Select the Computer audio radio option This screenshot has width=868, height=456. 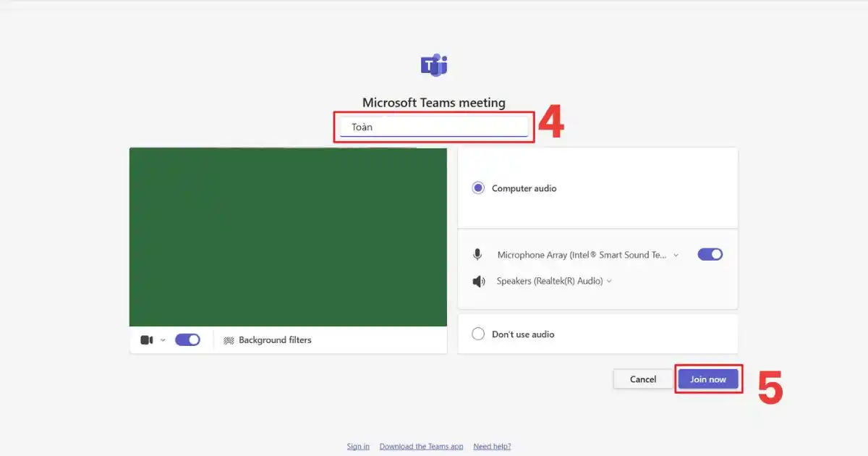coord(478,188)
